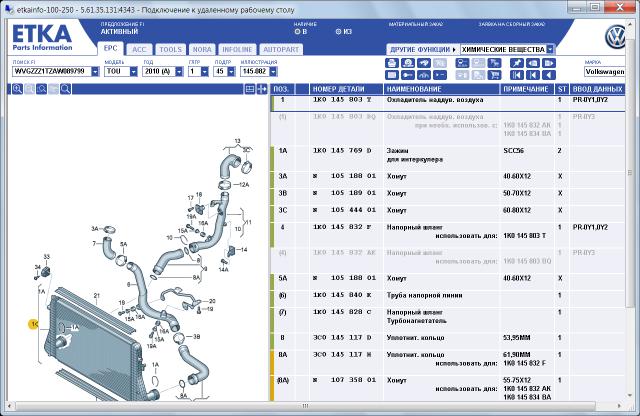
Task: Click the ВВОД ДАННЫХ column header
Action: point(597,89)
